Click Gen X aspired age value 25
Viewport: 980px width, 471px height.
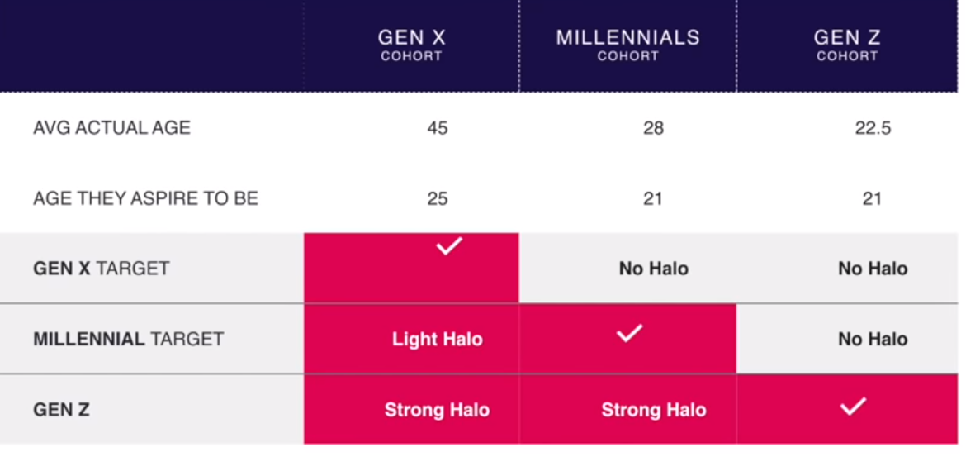438,199
